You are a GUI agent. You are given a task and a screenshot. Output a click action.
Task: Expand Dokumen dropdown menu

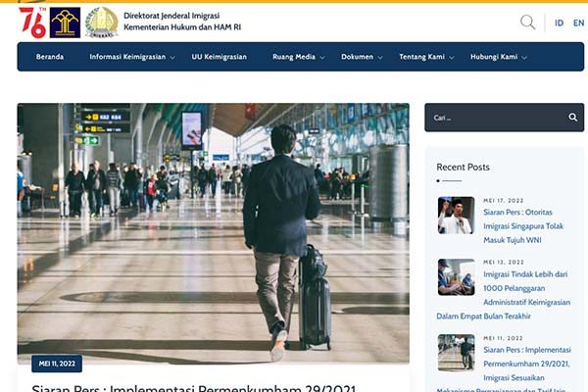point(362,57)
